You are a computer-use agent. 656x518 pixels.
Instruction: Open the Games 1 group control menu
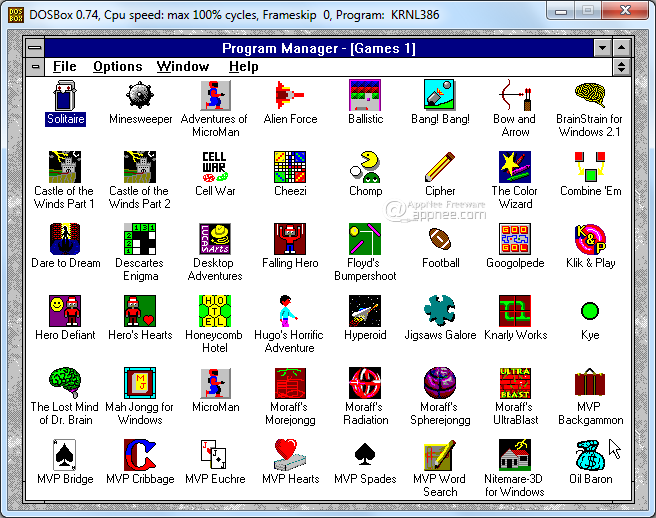coord(36,67)
